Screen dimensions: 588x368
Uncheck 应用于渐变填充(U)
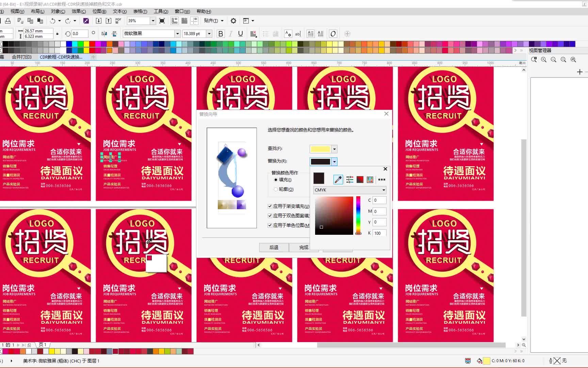(270, 206)
